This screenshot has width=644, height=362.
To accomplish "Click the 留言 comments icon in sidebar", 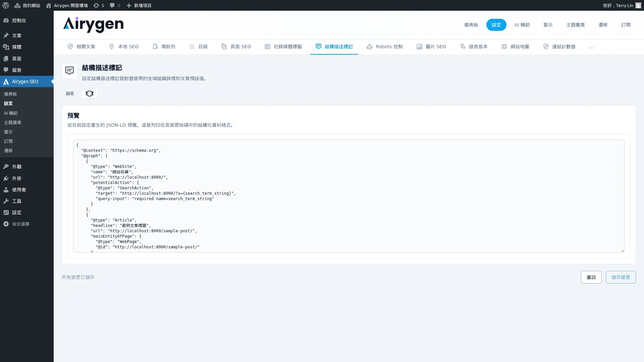I will click(6, 70).
